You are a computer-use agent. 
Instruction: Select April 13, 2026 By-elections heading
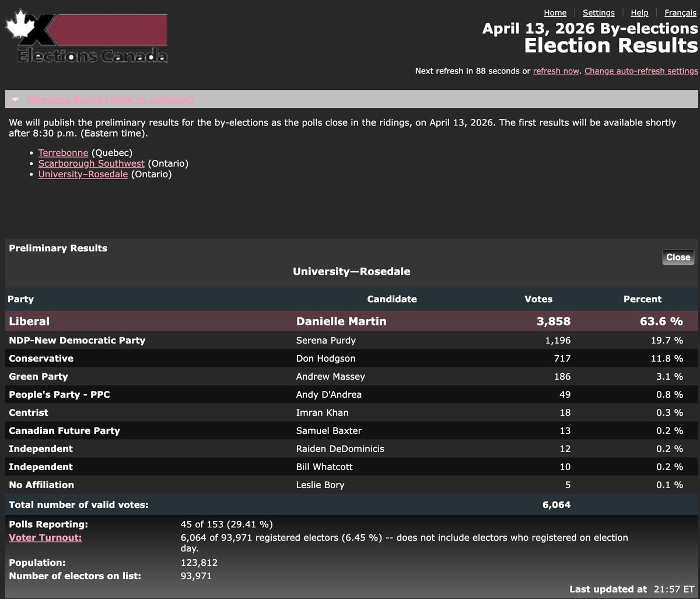click(x=590, y=29)
